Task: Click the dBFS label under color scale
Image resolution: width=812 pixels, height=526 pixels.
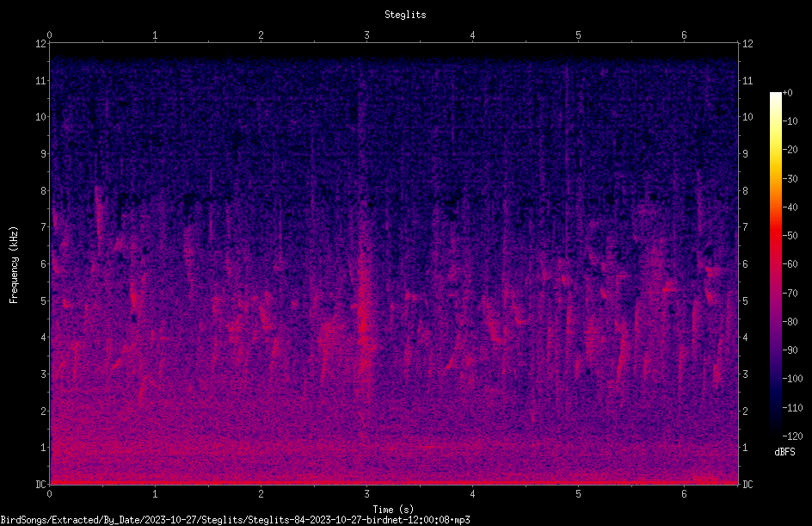Action: point(784,452)
